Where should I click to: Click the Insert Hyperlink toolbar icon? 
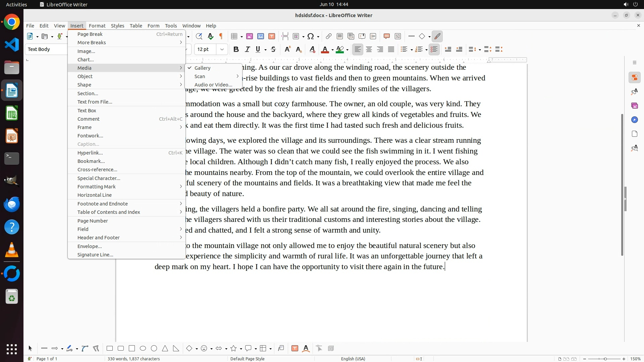click(328, 36)
